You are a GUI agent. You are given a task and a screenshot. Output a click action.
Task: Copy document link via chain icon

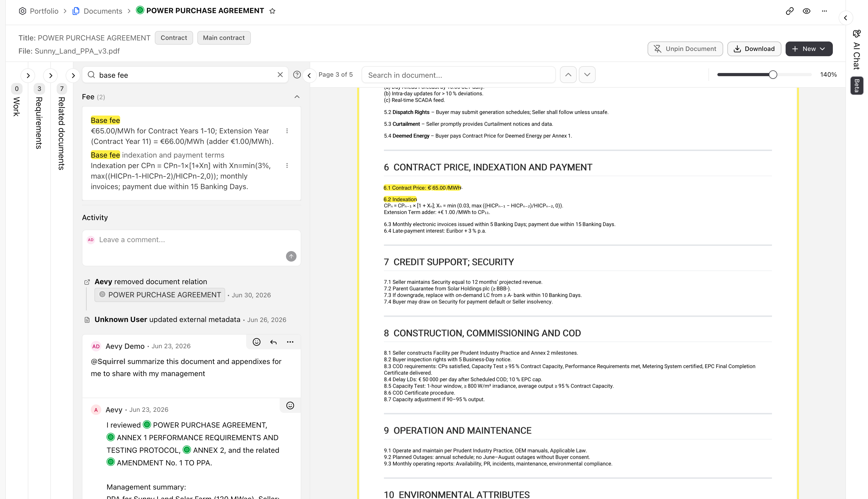(790, 11)
